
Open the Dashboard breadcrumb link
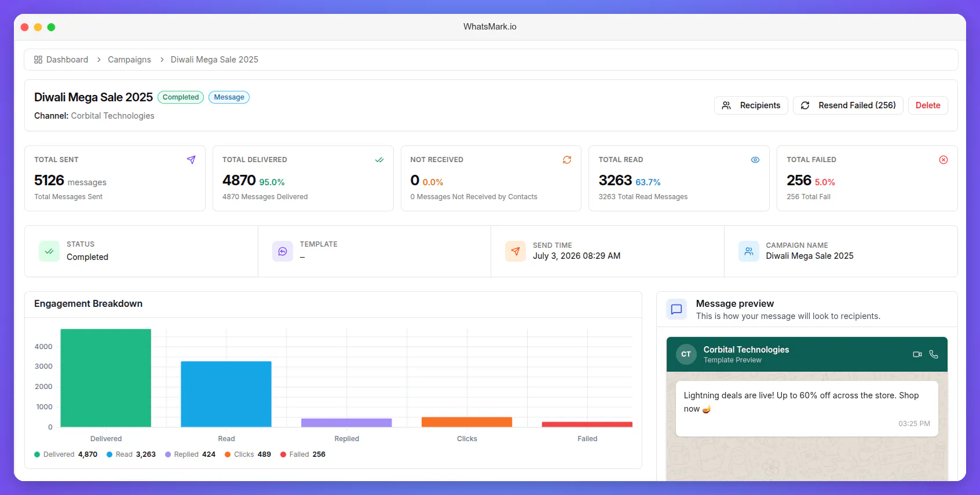pos(67,60)
